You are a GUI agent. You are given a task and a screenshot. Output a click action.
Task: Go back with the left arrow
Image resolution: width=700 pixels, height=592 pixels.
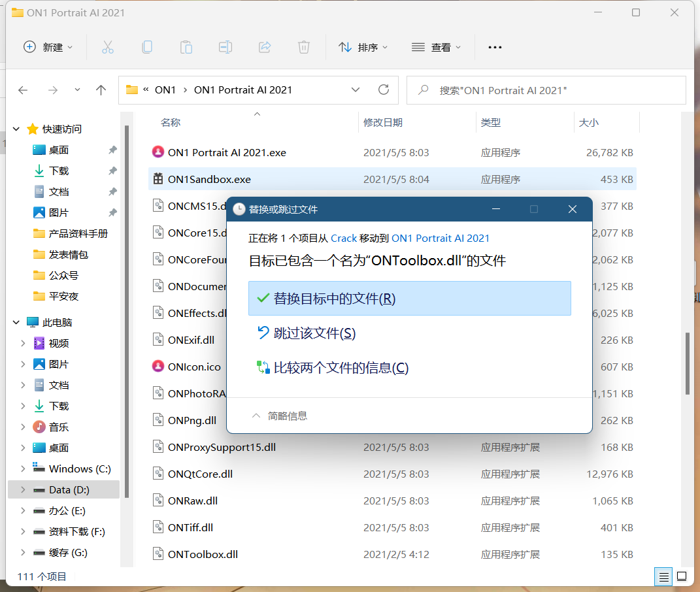pos(23,90)
